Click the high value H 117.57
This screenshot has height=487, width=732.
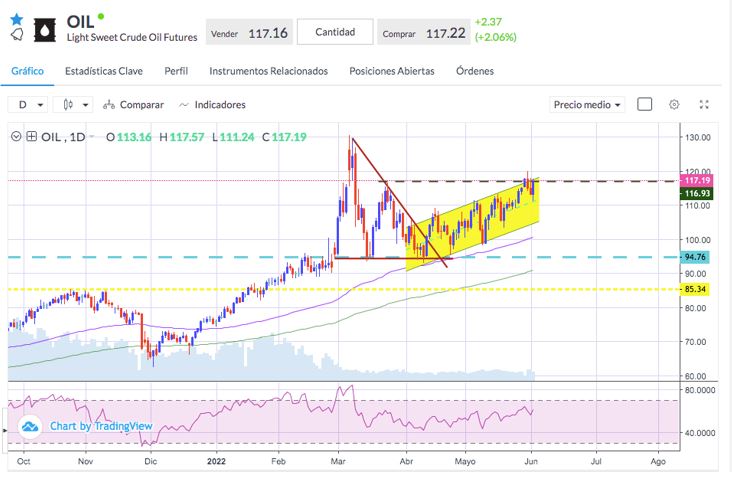point(182,137)
